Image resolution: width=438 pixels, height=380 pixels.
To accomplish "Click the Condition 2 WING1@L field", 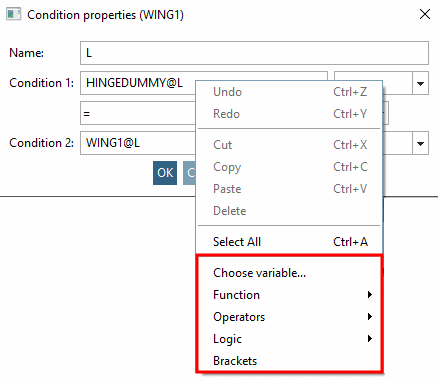I will [138, 143].
